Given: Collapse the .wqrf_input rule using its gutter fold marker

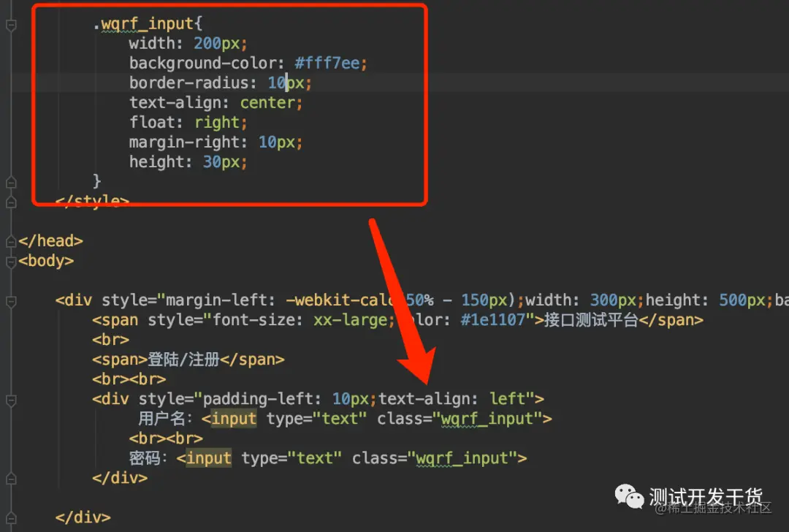Looking at the screenshot, I should (10, 24).
